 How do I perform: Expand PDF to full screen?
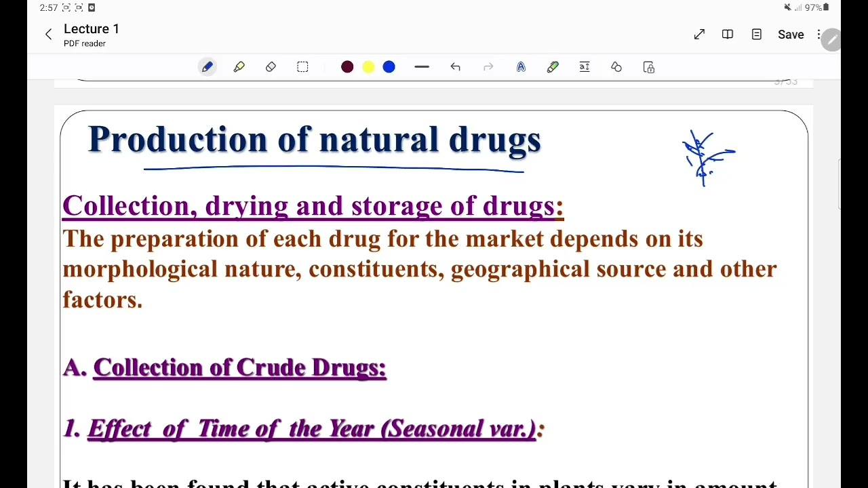699,35
